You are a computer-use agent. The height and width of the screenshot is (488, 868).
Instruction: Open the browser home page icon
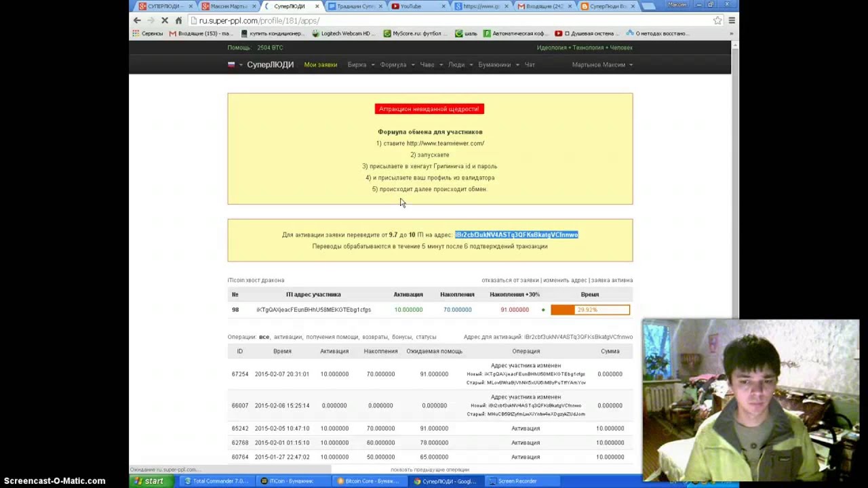178,20
